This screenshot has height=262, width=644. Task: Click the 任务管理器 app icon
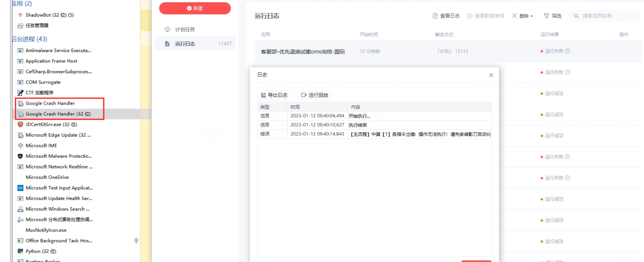tap(20, 26)
